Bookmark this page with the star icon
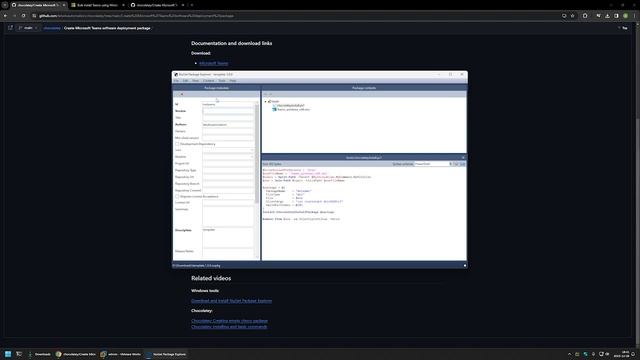 point(573,16)
